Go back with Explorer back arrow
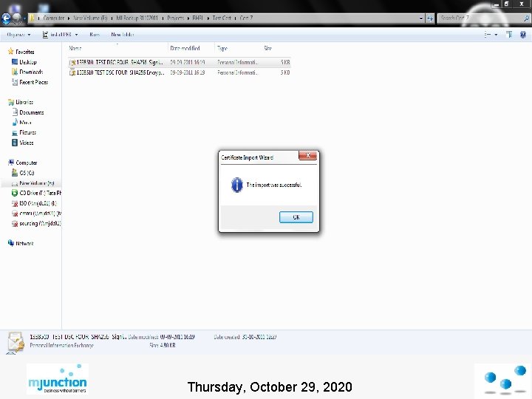This screenshot has height=399, width=532. point(6,18)
